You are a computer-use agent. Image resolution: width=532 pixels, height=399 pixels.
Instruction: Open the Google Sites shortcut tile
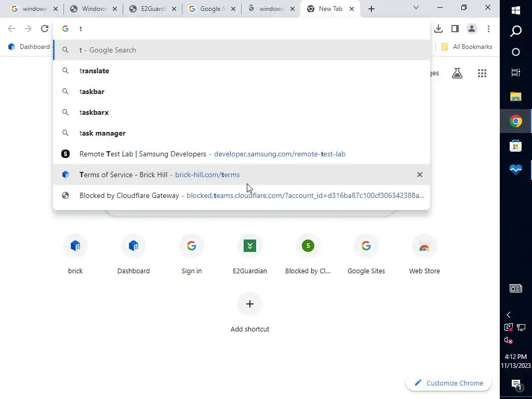[366, 254]
